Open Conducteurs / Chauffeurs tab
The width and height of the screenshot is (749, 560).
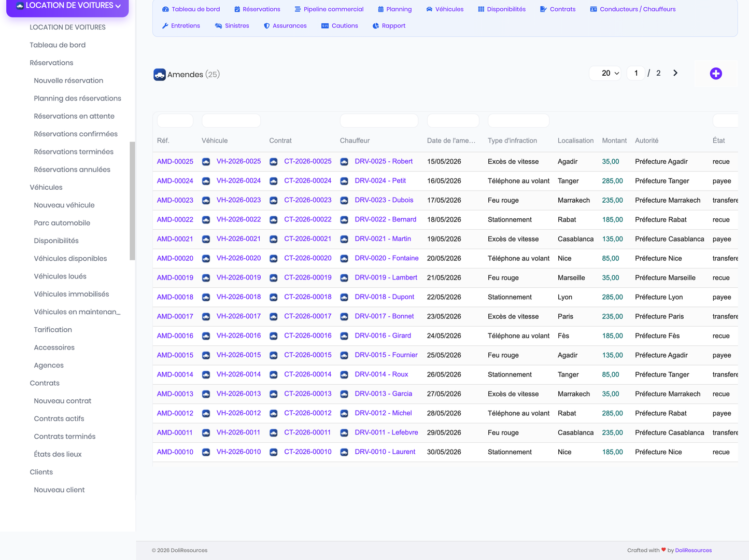click(633, 9)
